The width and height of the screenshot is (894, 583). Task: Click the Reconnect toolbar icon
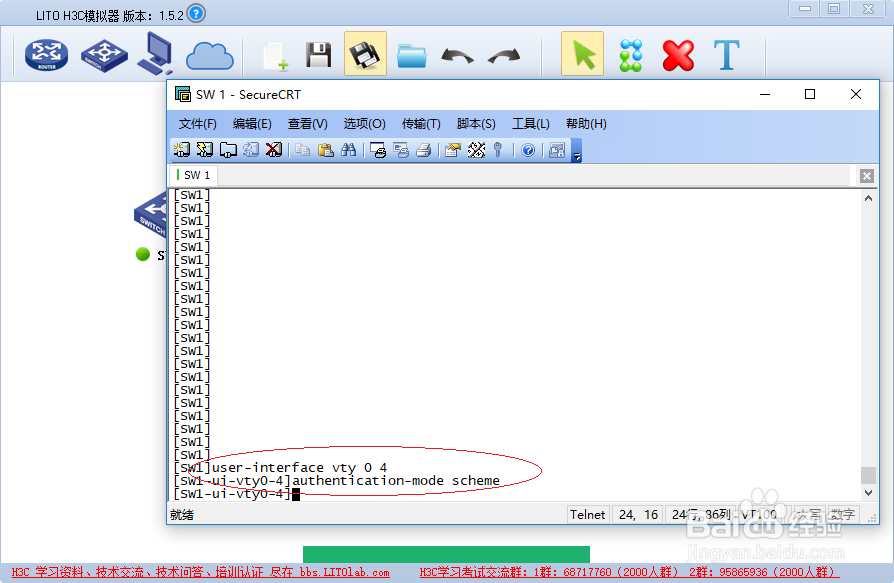pyautogui.click(x=251, y=150)
